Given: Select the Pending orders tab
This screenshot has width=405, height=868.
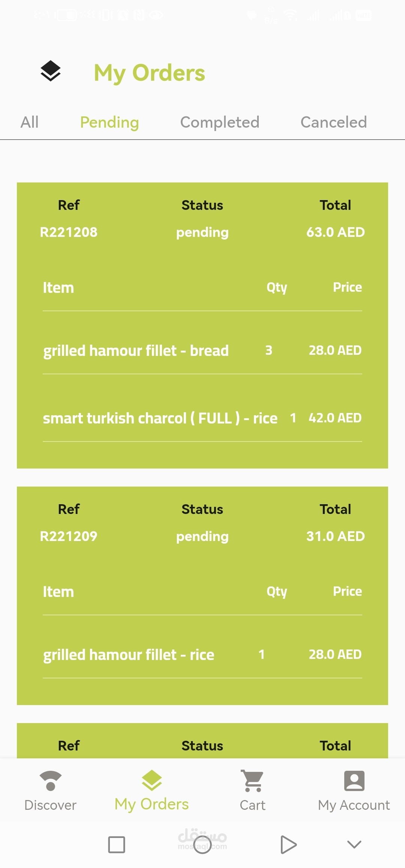Looking at the screenshot, I should pos(109,122).
